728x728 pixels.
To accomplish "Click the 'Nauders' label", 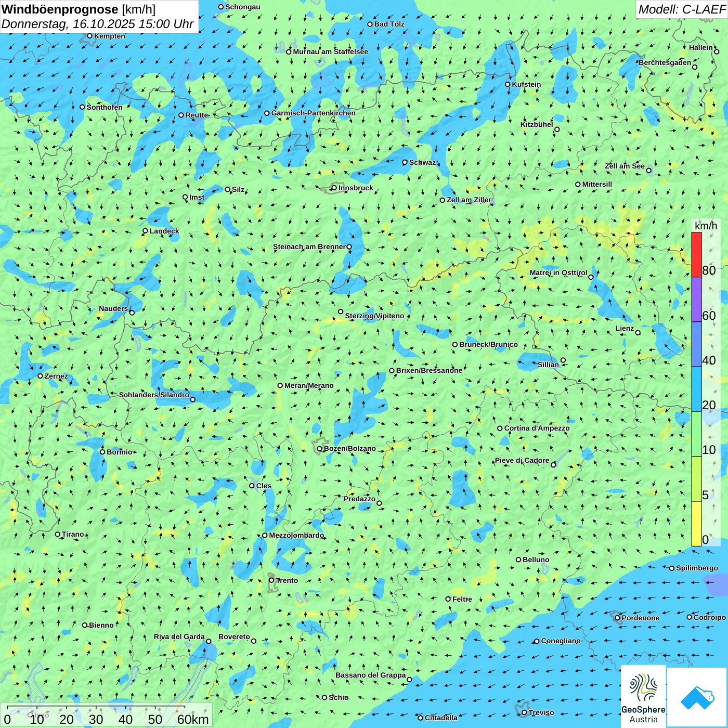I will [x=113, y=308].
